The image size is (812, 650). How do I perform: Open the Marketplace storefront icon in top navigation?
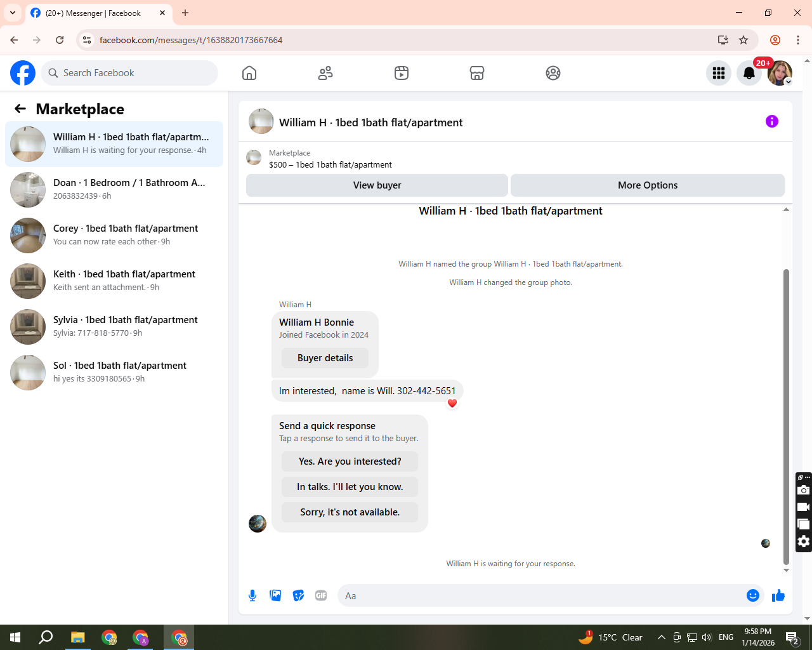point(477,73)
